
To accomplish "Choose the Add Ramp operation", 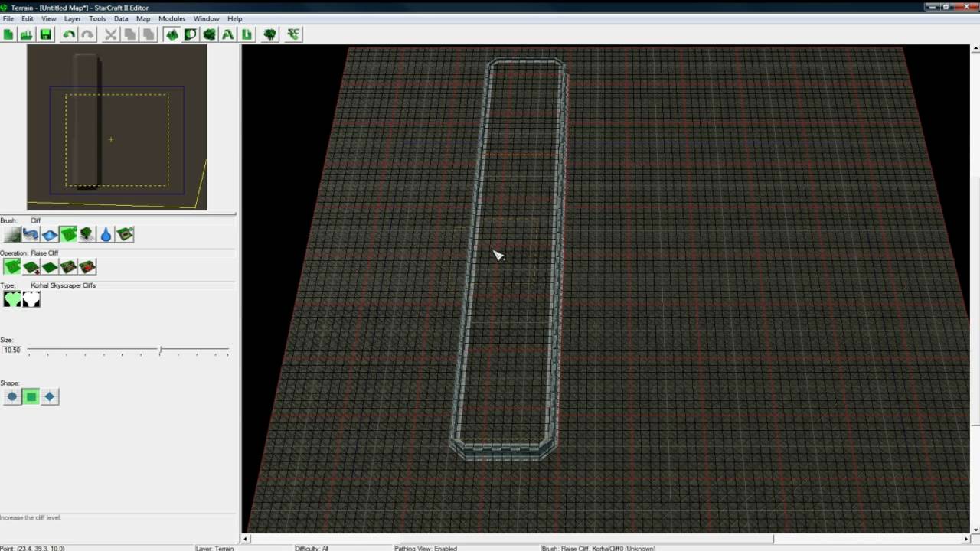I will pos(68,266).
